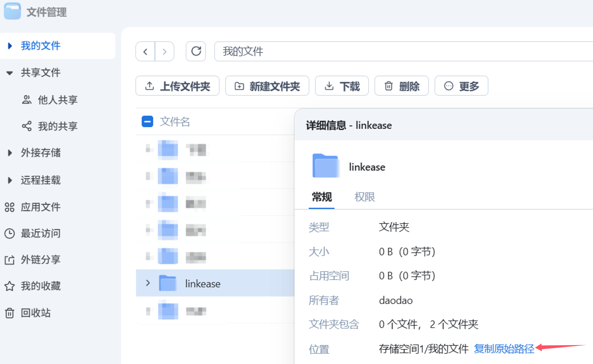
Task: Select 最近访问 in the sidebar
Action: (41, 233)
